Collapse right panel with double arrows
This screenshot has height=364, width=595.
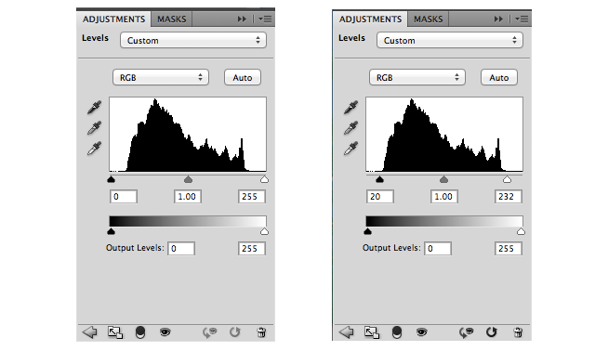(498, 19)
